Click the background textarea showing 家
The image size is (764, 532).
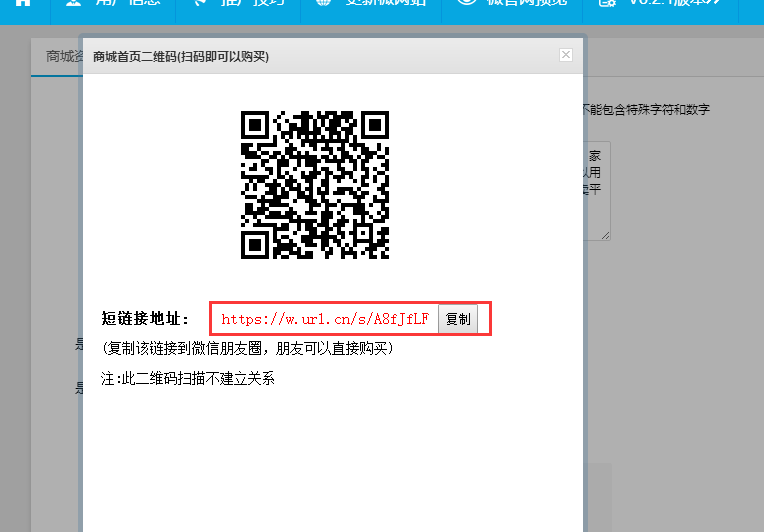point(596,190)
